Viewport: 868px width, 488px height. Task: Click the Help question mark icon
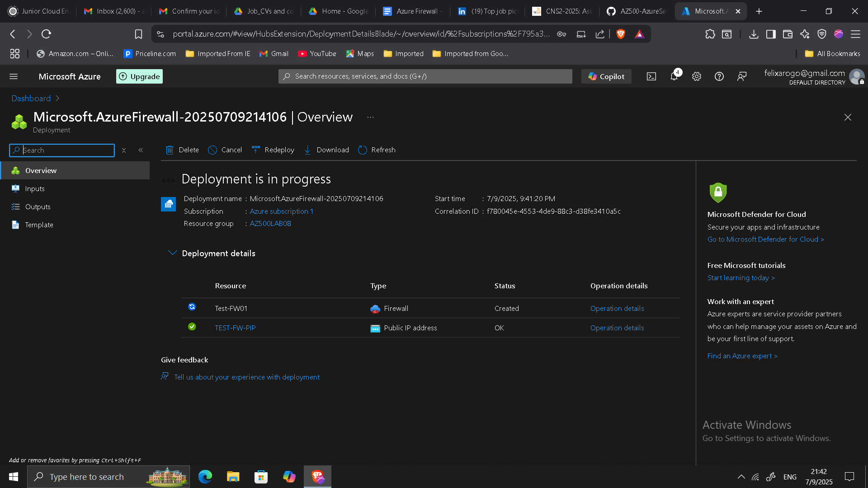point(719,76)
